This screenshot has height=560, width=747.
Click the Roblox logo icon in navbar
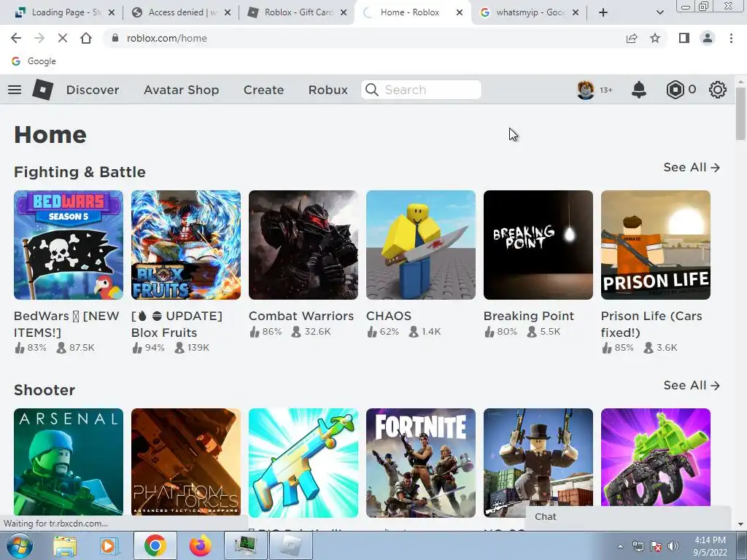click(x=42, y=90)
